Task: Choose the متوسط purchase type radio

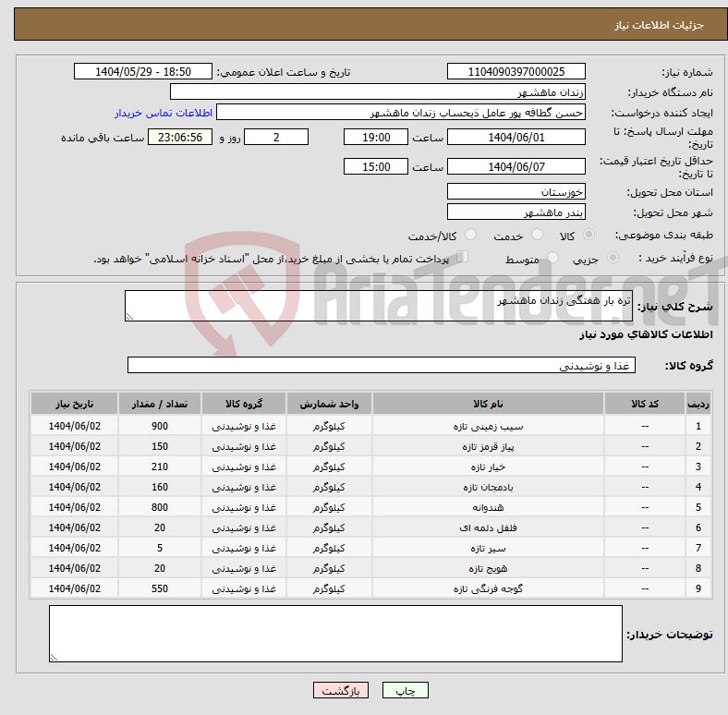Action: pyautogui.click(x=552, y=258)
